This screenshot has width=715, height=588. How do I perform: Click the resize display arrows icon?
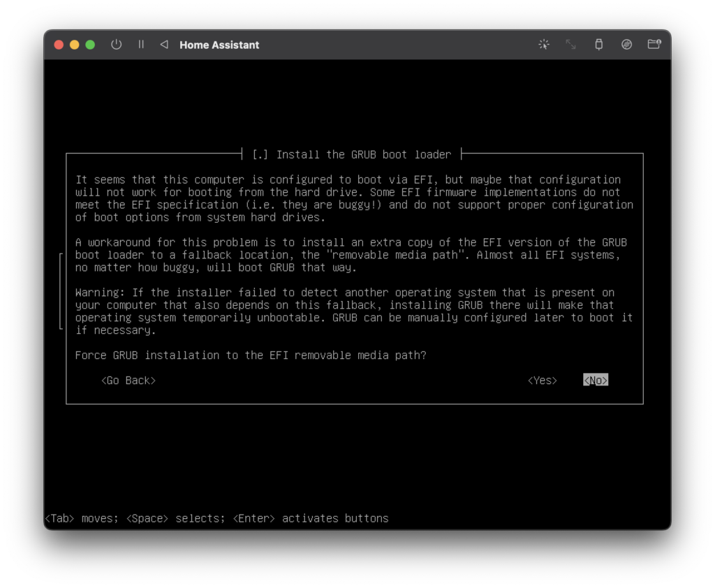tap(571, 45)
